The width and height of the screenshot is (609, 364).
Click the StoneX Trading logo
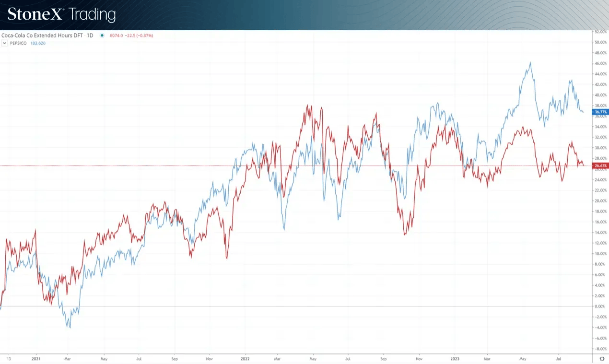coord(61,14)
